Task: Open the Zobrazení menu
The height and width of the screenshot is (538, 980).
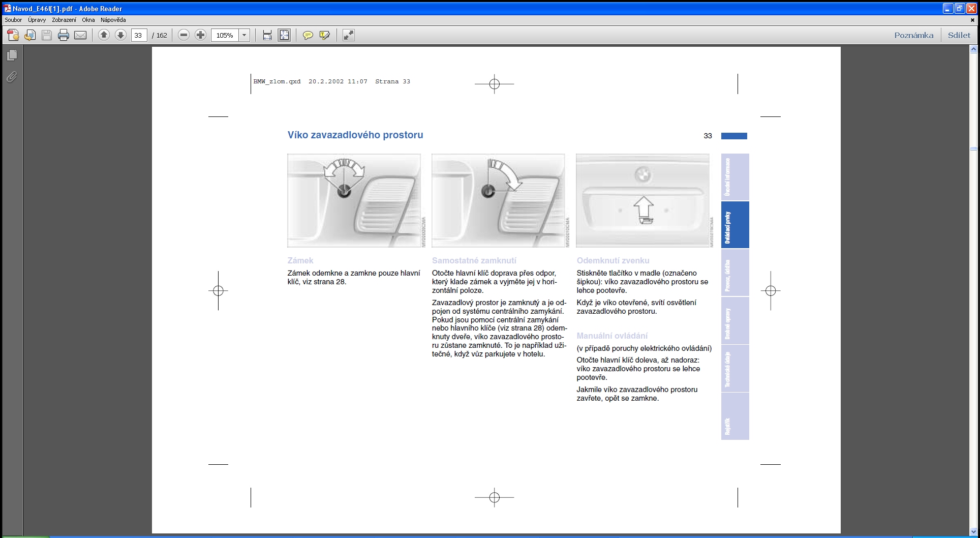Action: tap(64, 20)
